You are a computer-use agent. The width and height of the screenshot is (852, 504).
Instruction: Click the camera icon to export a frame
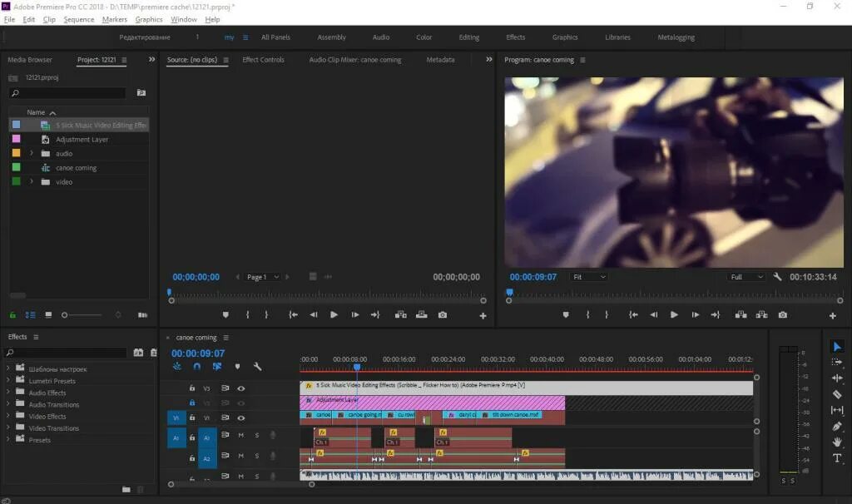click(x=782, y=315)
